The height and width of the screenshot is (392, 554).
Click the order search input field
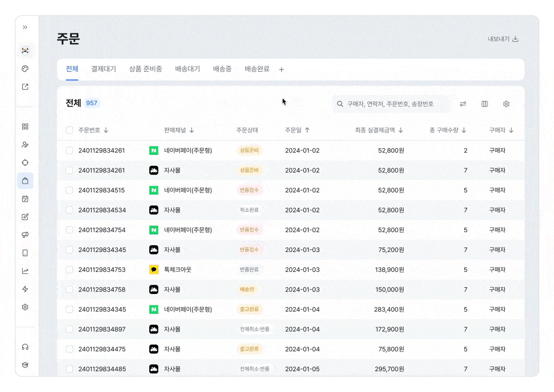(x=392, y=104)
